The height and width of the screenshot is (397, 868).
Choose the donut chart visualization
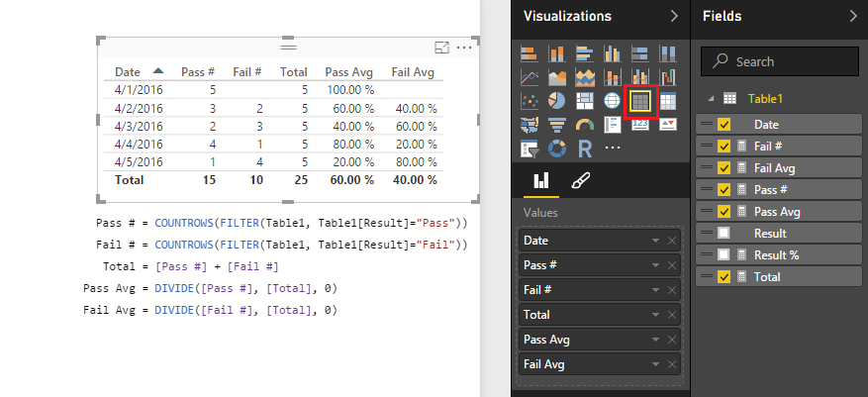[x=557, y=149]
